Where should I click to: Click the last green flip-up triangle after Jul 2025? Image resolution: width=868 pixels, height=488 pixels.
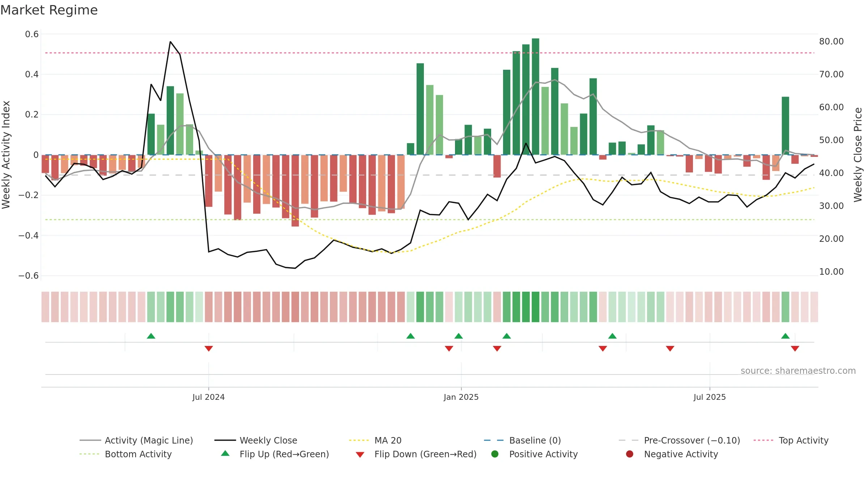point(785,336)
